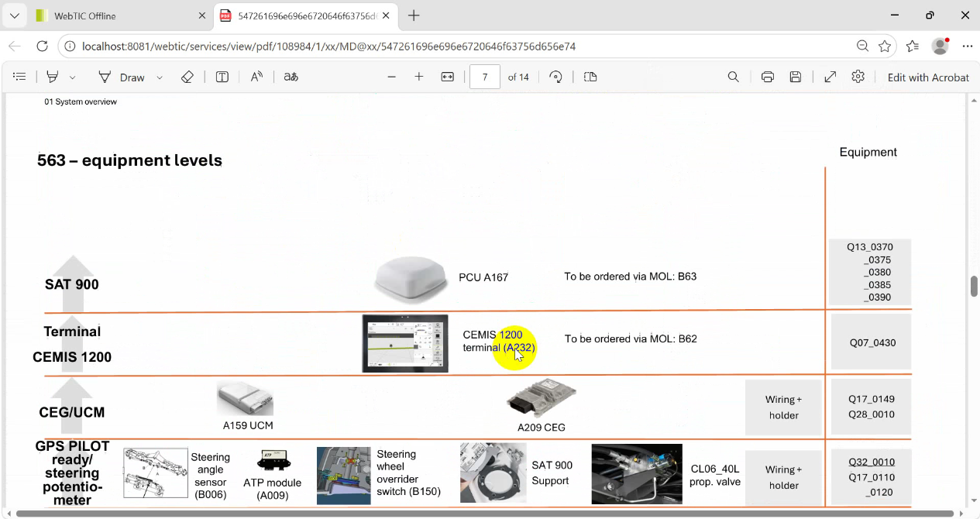Toggle fit to width
980x519 pixels.
coord(447,77)
